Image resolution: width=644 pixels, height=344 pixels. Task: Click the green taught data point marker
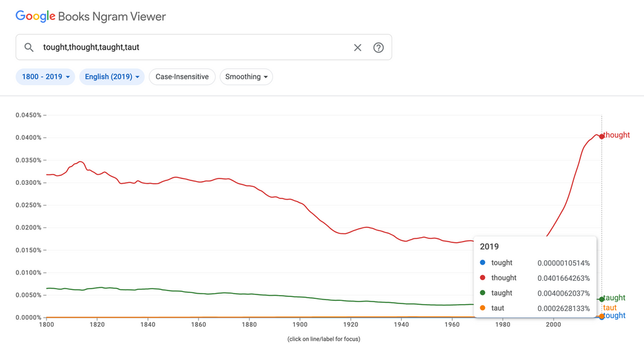[x=602, y=299]
